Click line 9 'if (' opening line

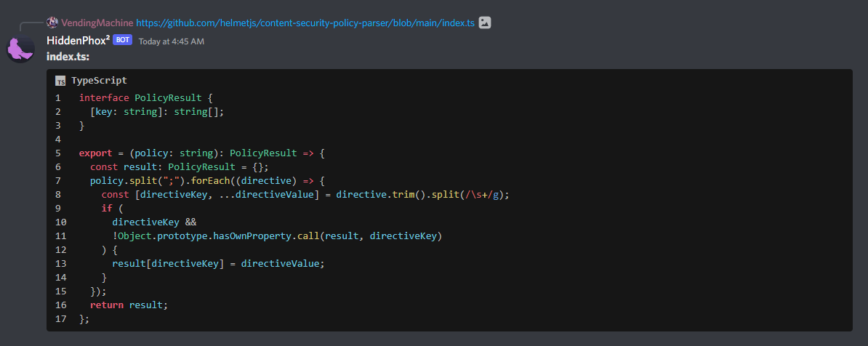[x=113, y=209]
